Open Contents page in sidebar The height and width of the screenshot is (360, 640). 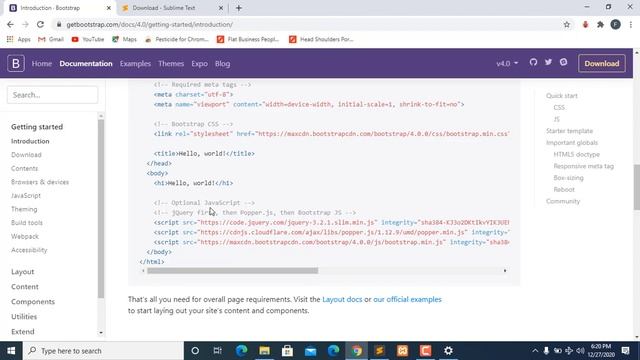click(x=24, y=168)
